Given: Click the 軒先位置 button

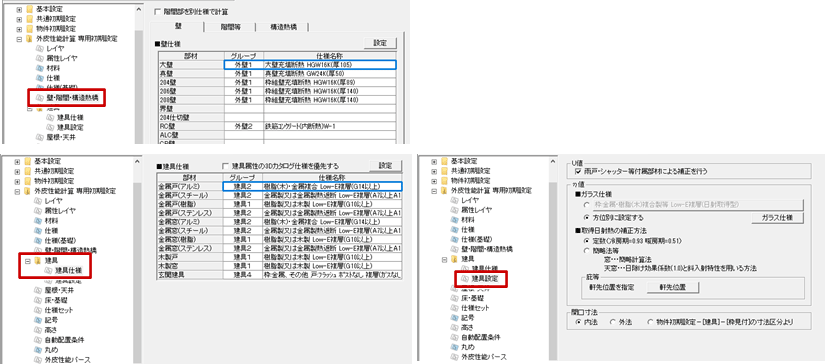Looking at the screenshot, I should 673,287.
